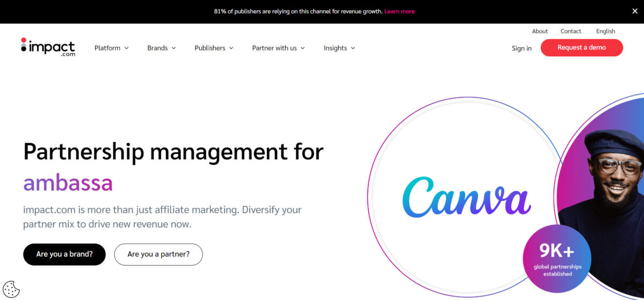Open the Partner with us menu
Image resolution: width=644 pixels, height=300 pixels.
274,48
